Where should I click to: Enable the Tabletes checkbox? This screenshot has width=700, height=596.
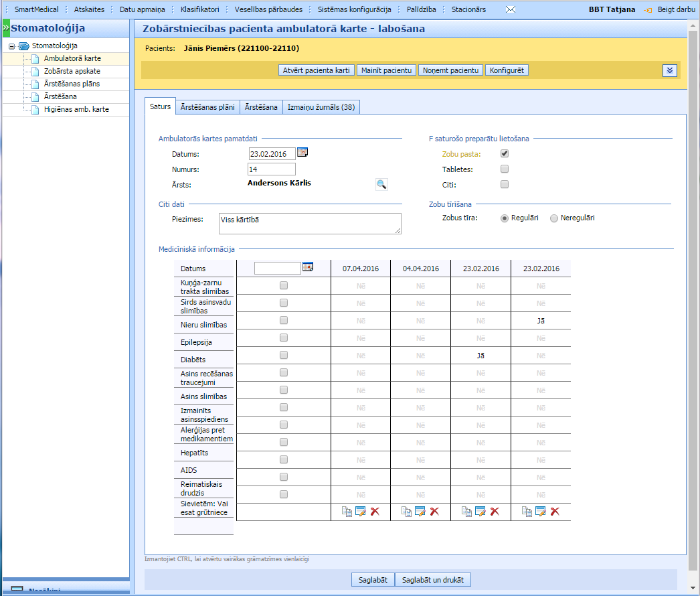[x=505, y=169]
